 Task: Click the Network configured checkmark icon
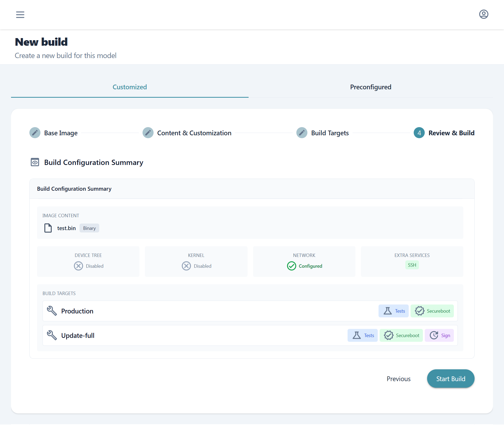[292, 266]
